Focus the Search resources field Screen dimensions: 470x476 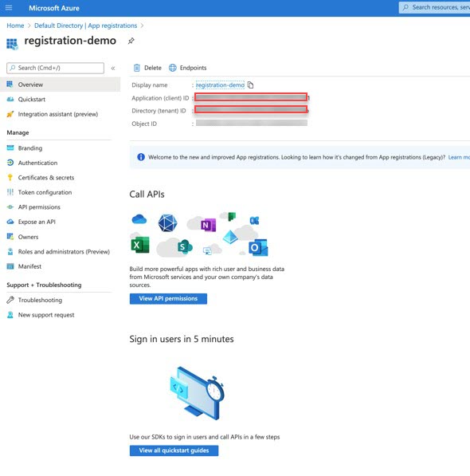click(434, 8)
